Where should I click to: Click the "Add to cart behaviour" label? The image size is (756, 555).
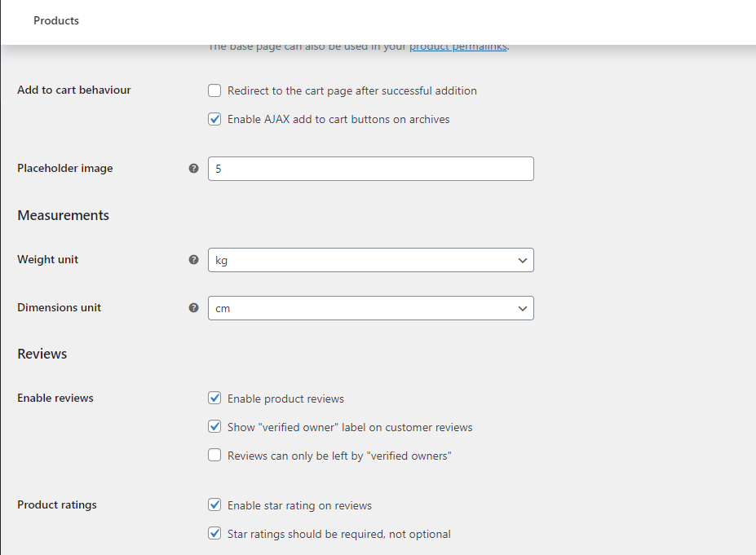(x=74, y=90)
